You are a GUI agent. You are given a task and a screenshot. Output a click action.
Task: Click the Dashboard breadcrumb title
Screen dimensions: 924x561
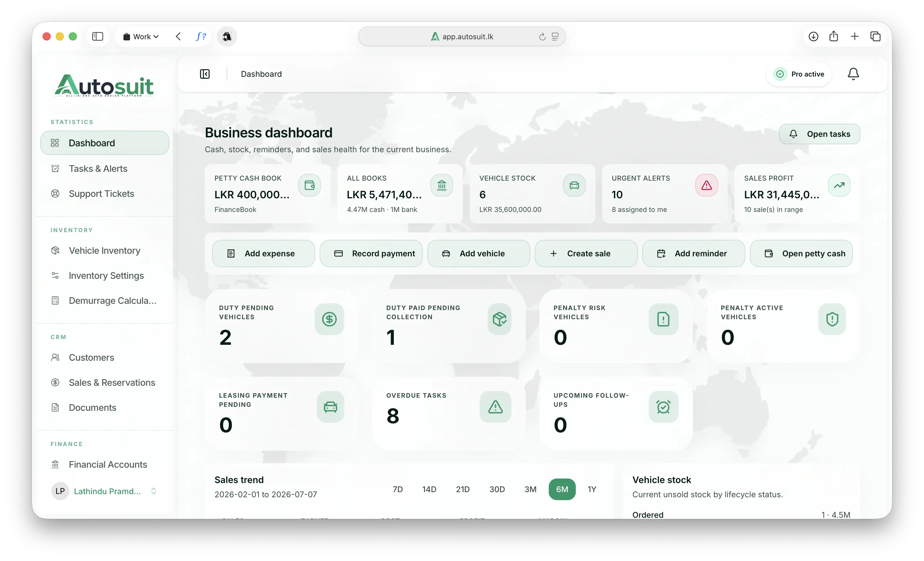point(261,74)
